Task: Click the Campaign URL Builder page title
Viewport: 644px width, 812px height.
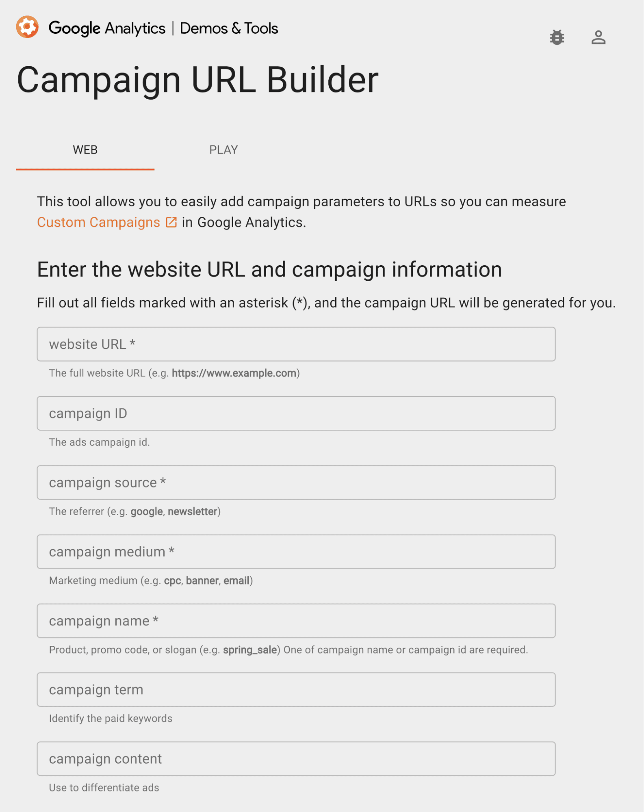Action: pyautogui.click(x=197, y=80)
